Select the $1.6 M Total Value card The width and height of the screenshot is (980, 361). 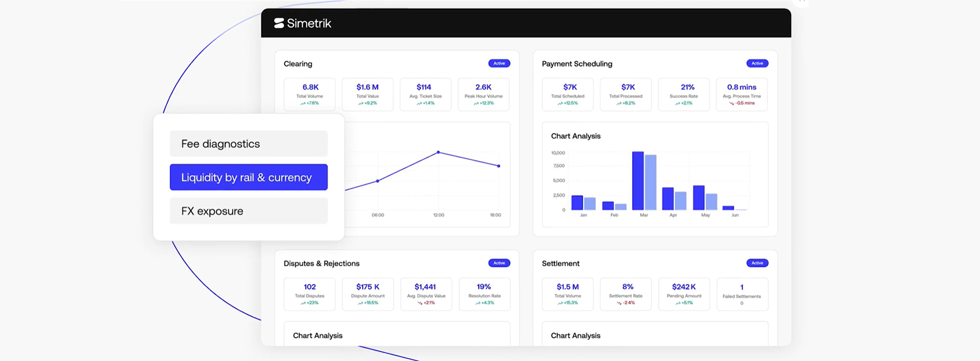click(x=367, y=94)
